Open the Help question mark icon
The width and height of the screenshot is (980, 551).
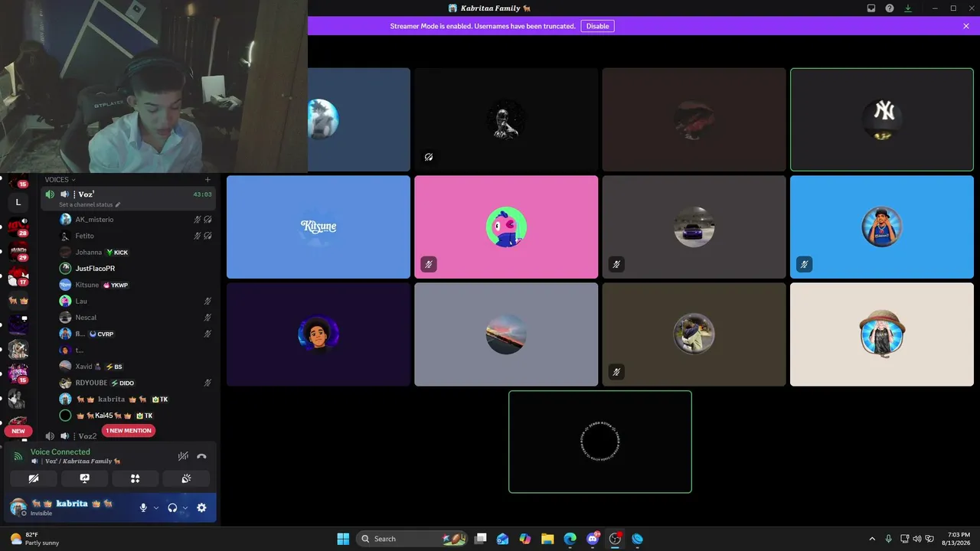click(890, 8)
